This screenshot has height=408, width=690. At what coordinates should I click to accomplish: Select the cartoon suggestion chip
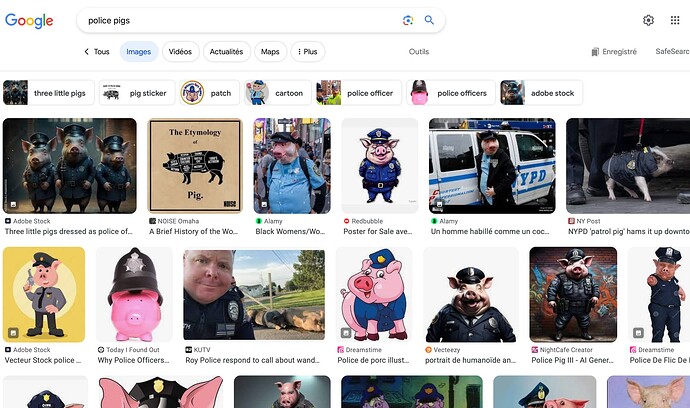click(x=278, y=93)
